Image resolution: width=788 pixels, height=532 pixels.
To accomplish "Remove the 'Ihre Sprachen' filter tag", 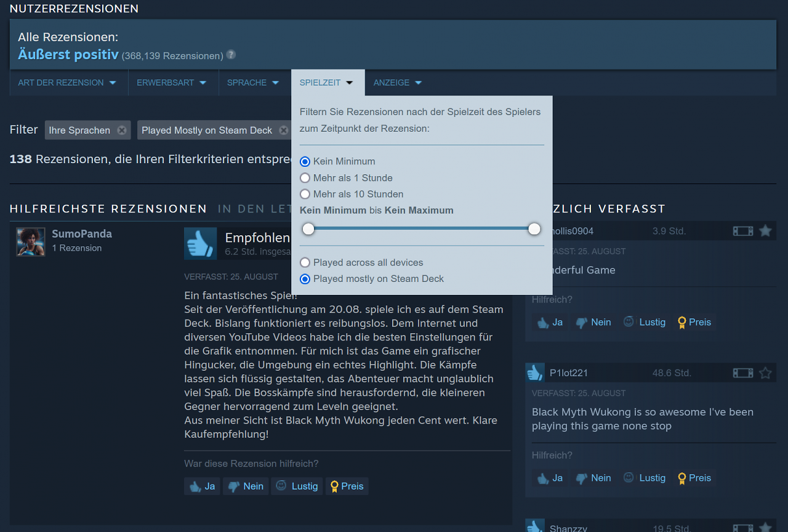I will tap(122, 130).
